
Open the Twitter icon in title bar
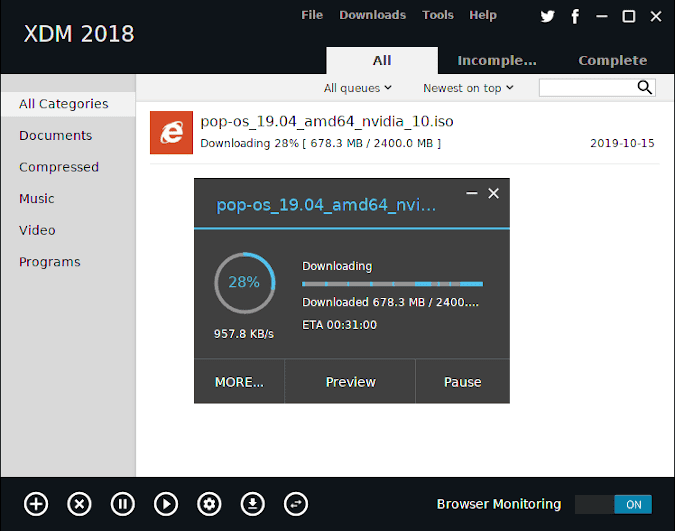[x=547, y=16]
